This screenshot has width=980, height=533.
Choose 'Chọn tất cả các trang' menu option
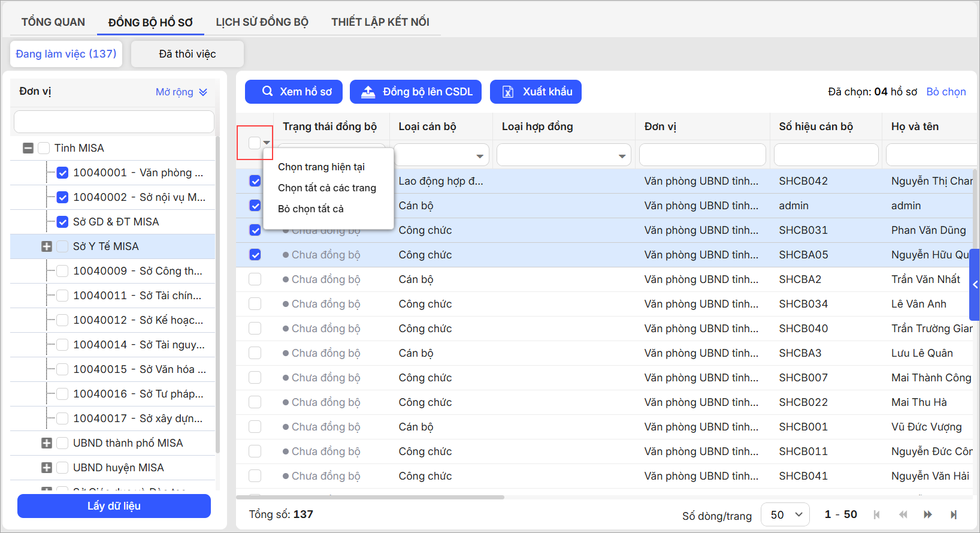(327, 188)
